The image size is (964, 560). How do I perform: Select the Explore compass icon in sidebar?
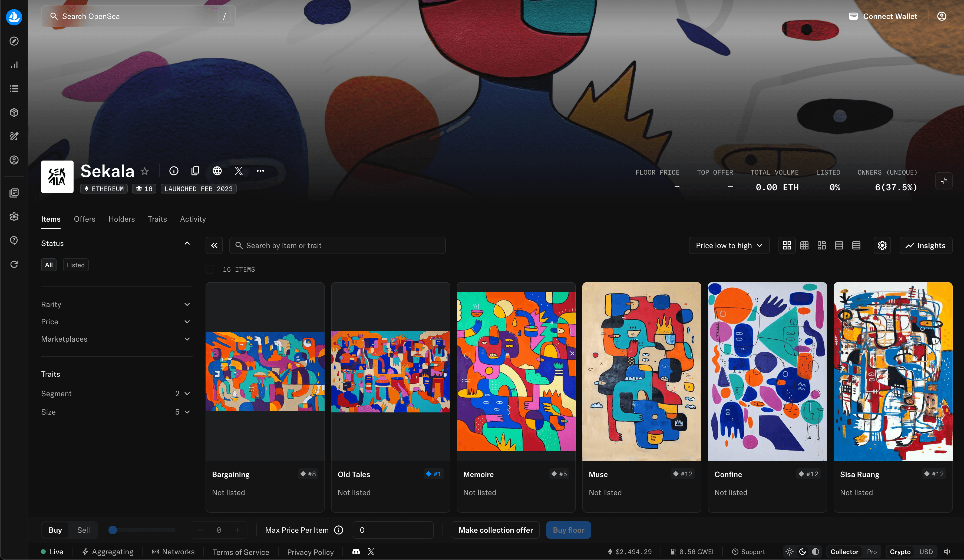(x=14, y=41)
